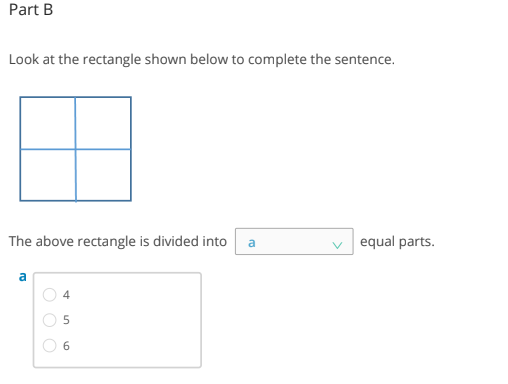
Task: Click the blue a label beside the options box
Action: click(x=22, y=276)
